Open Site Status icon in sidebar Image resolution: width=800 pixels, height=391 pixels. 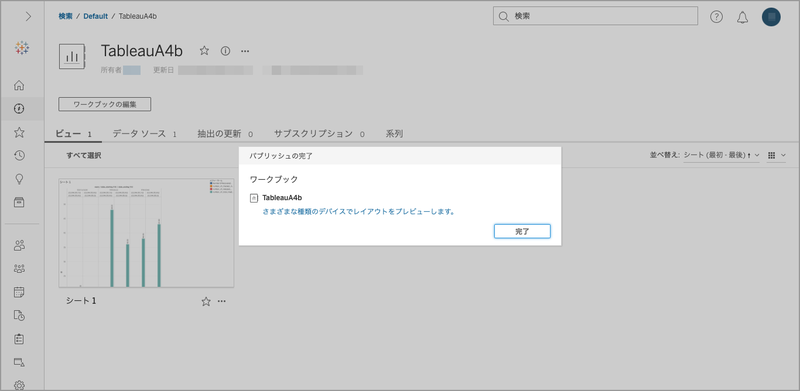(19, 362)
